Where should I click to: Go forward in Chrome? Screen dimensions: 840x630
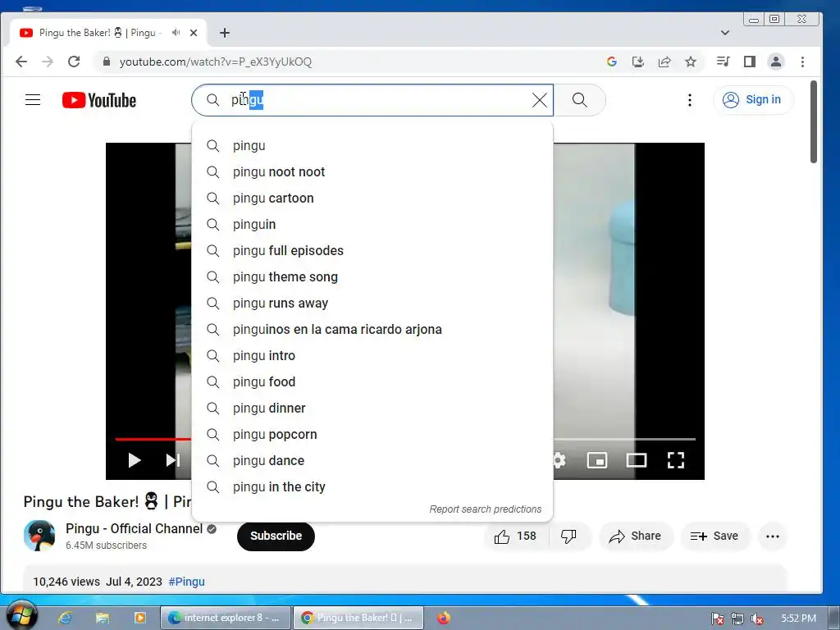[x=48, y=62]
